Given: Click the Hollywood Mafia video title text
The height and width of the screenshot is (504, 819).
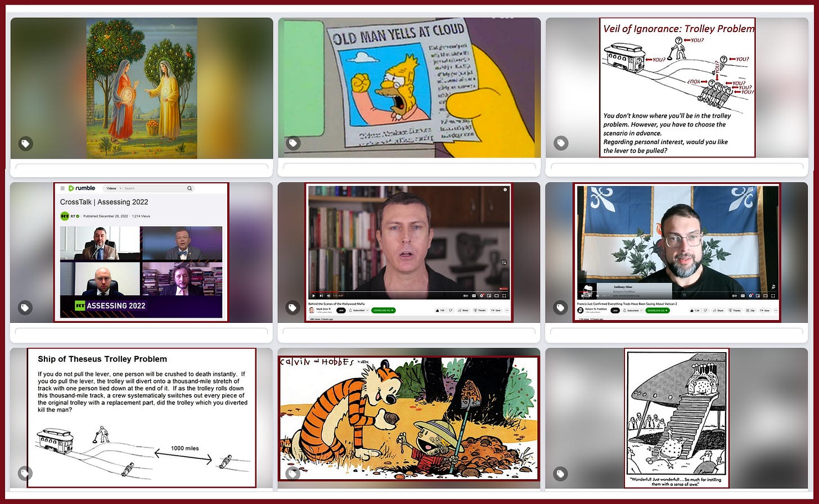Looking at the screenshot, I should (x=336, y=304).
